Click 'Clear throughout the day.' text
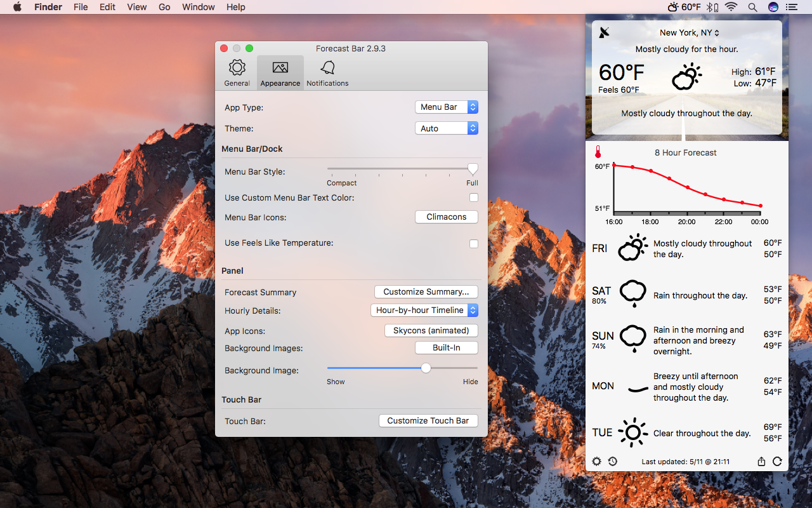812x508 pixels. pos(702,433)
